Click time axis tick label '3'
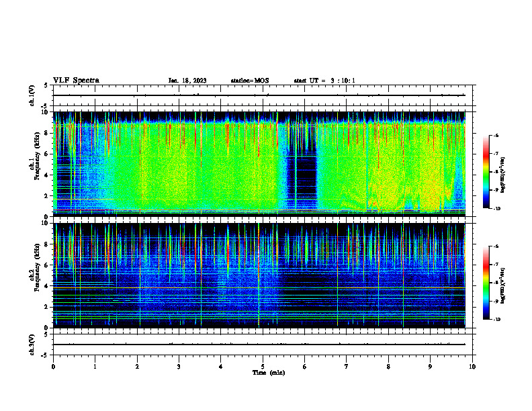Viewport: 532px width, 411px height. 179,367
